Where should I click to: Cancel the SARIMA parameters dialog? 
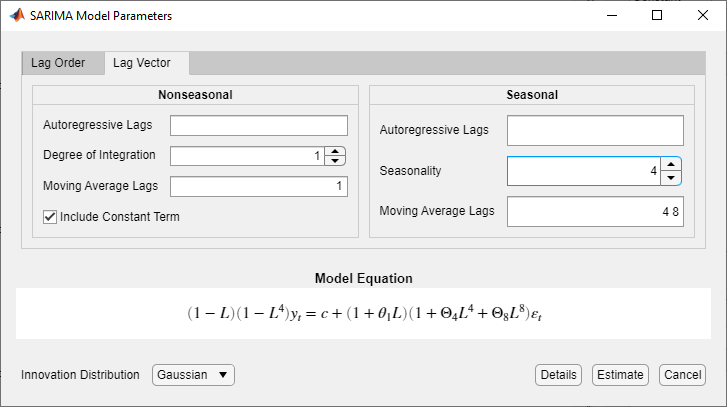point(682,375)
